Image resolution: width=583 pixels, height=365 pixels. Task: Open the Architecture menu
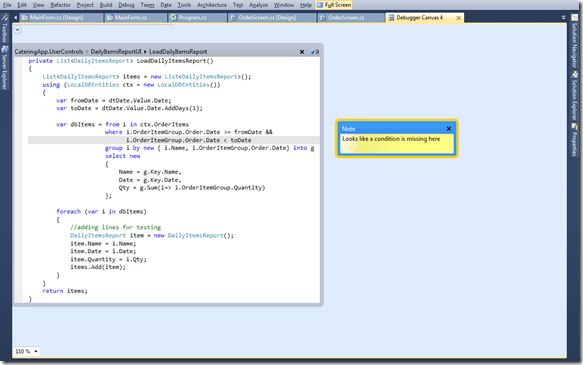click(212, 5)
